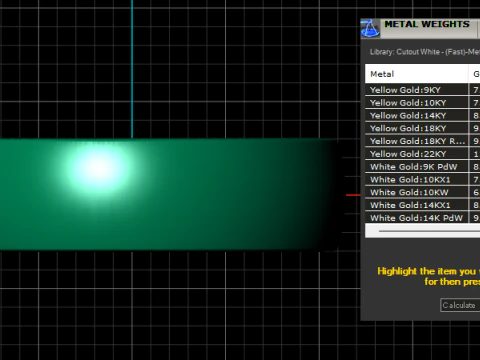
Task: Click the Metal column header
Action: click(x=417, y=74)
